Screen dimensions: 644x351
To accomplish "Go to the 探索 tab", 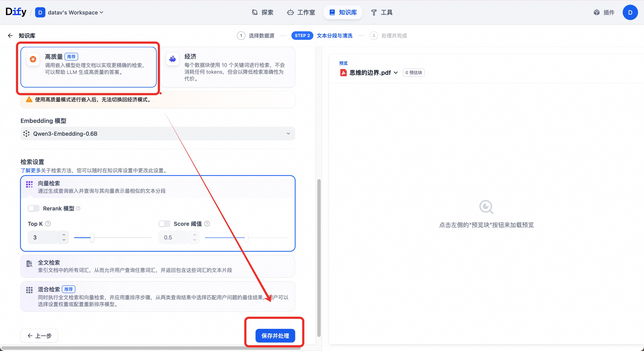I will 263,12.
